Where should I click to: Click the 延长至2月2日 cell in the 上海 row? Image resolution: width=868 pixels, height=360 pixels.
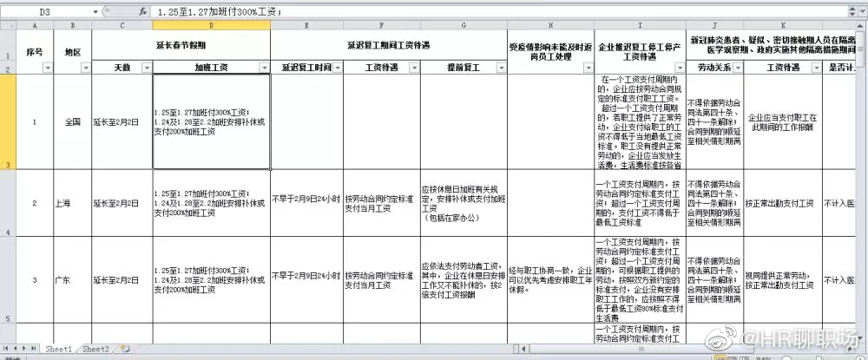(122, 203)
